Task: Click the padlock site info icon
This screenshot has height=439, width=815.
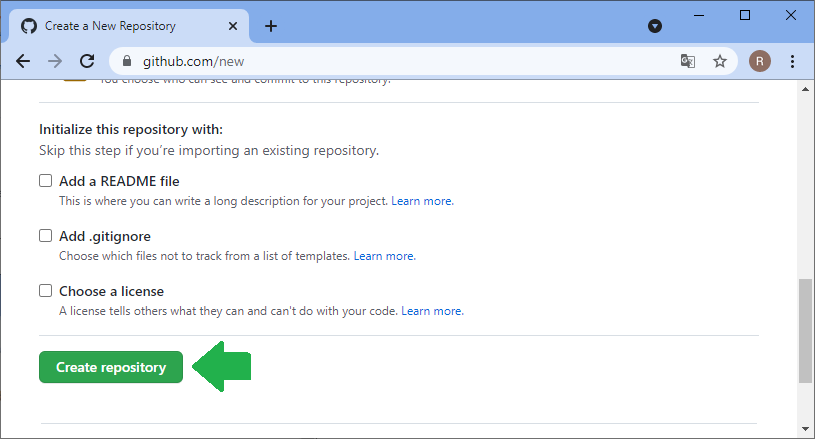Action: click(x=126, y=61)
